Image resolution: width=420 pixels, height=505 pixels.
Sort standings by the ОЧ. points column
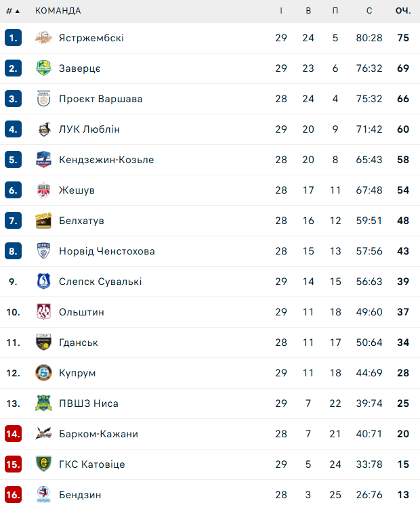[403, 11]
